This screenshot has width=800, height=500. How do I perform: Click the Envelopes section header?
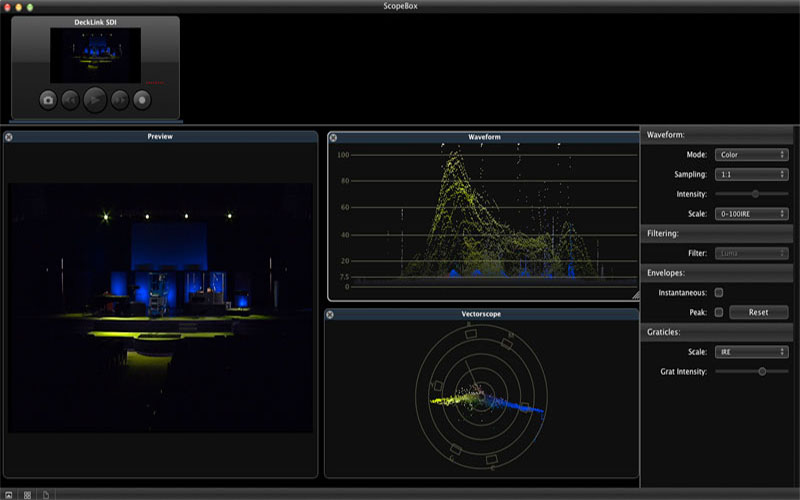click(x=716, y=273)
